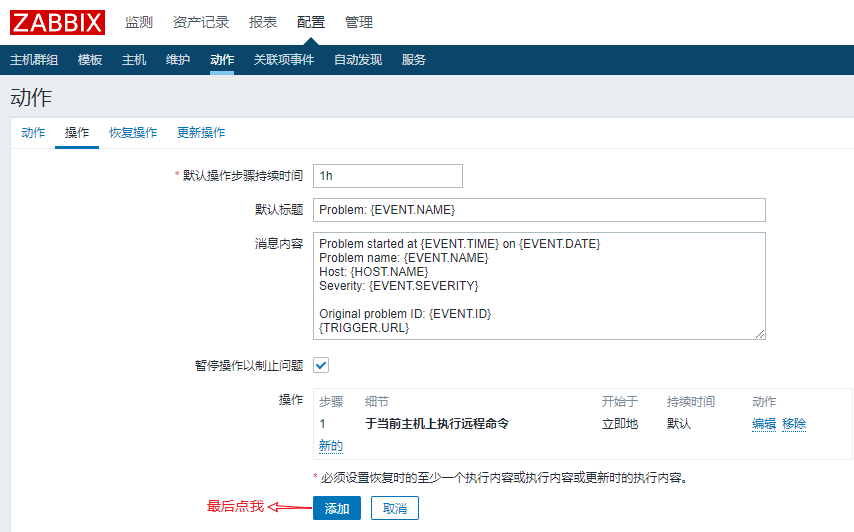Viewport: 854px width, 532px height.
Task: Open the 报表 top menu
Action: (x=263, y=22)
